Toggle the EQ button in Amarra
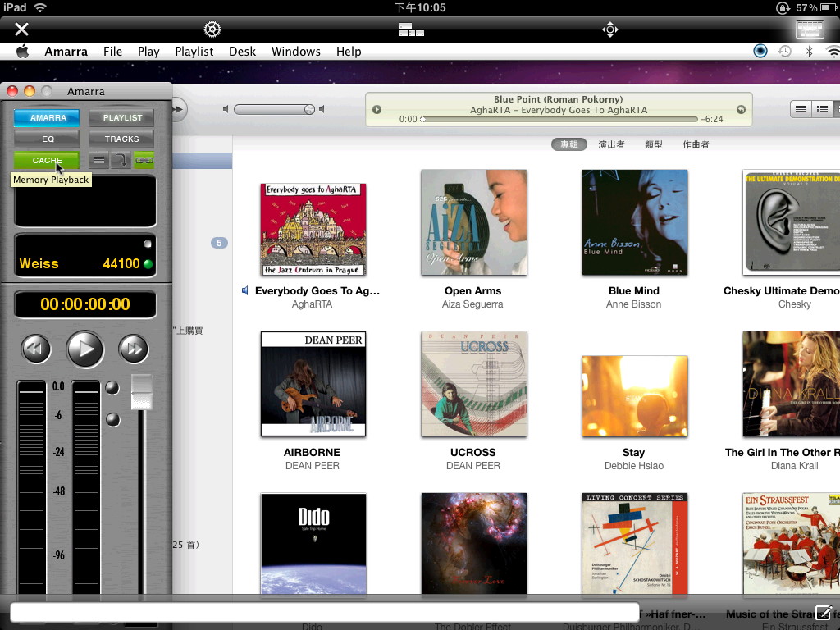 47,139
